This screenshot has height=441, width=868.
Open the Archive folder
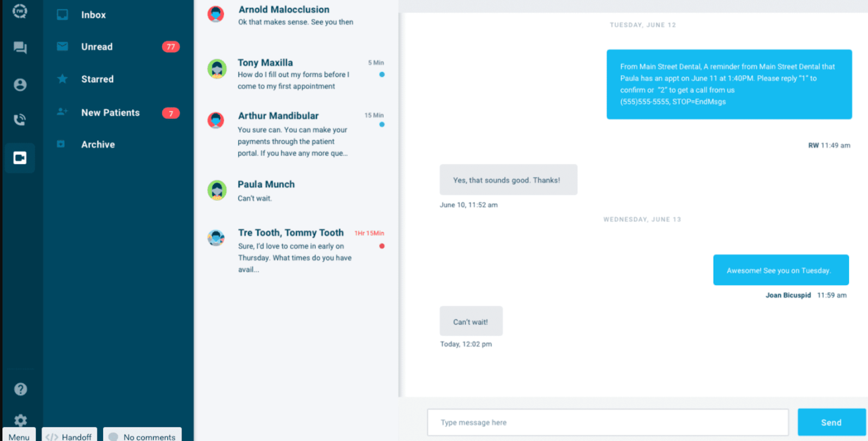(x=98, y=145)
